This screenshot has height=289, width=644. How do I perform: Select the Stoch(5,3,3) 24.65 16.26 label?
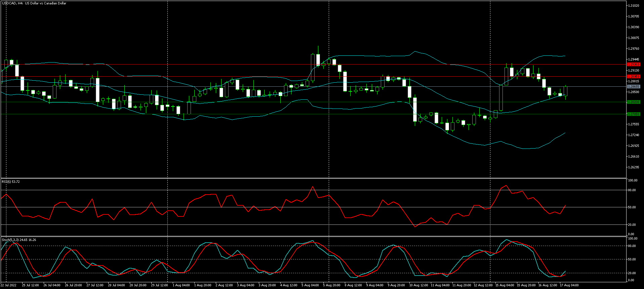(19, 240)
